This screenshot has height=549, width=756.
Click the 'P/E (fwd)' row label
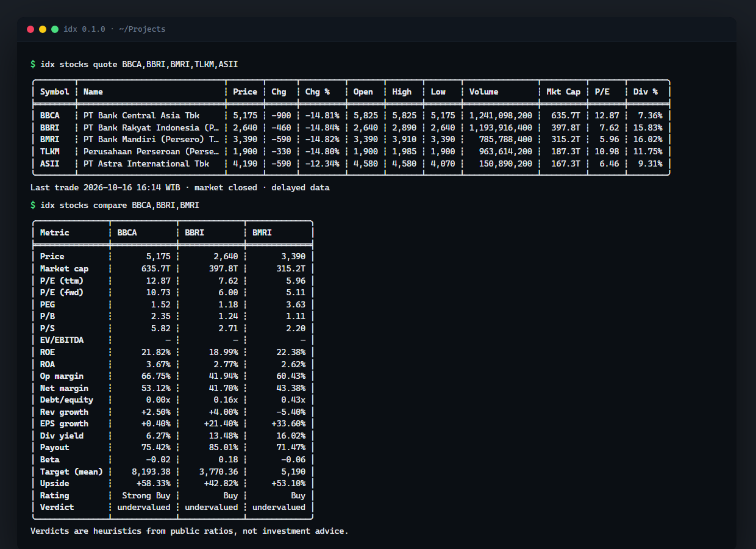click(x=62, y=292)
